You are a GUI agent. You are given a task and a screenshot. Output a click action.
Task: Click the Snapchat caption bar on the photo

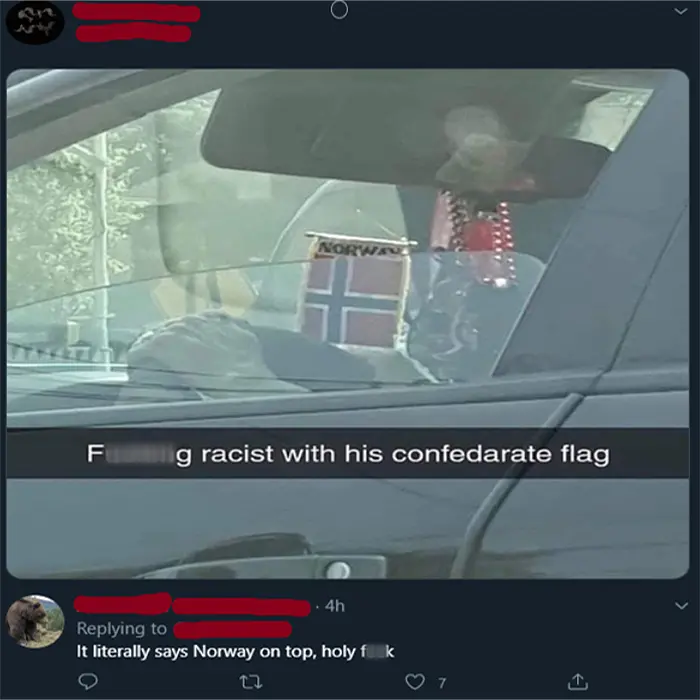pyautogui.click(x=348, y=454)
